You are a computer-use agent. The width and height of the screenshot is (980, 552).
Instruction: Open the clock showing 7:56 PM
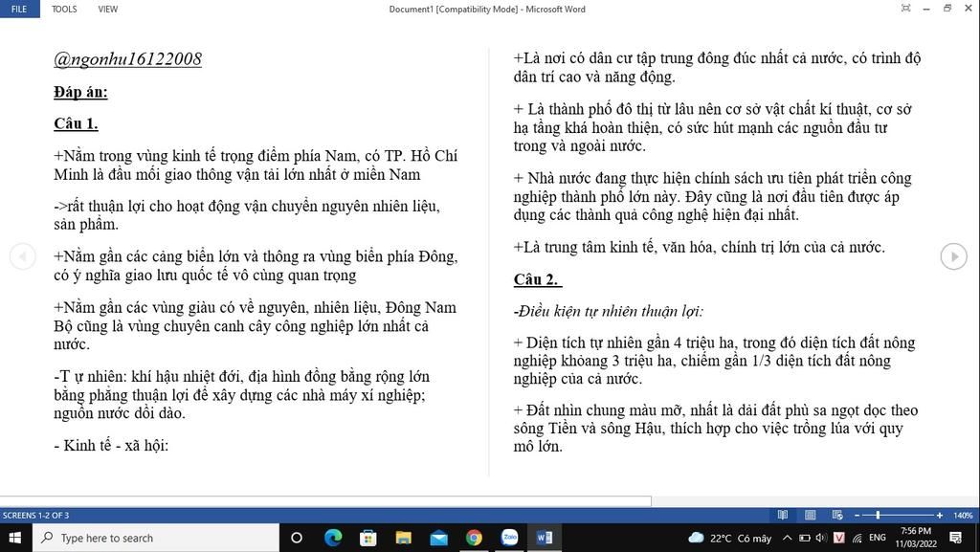coord(916,538)
